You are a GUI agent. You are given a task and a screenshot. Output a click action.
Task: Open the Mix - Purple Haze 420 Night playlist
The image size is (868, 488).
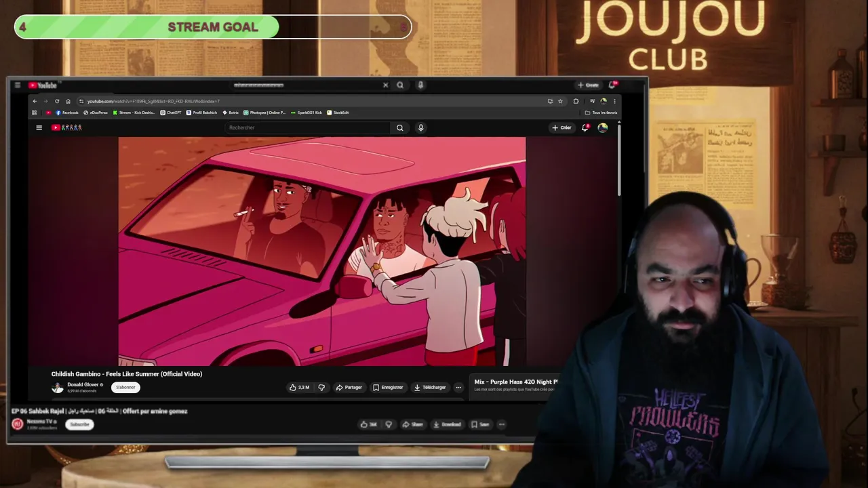coord(516,382)
